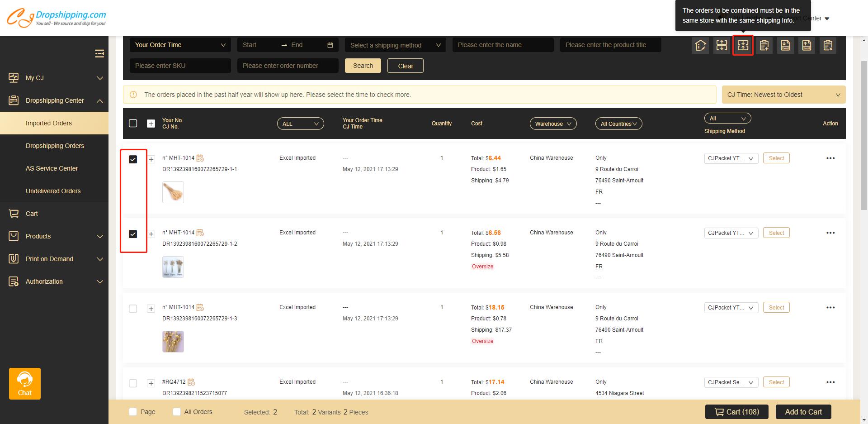Open Dropshipping Orders in sidebar

click(x=55, y=146)
